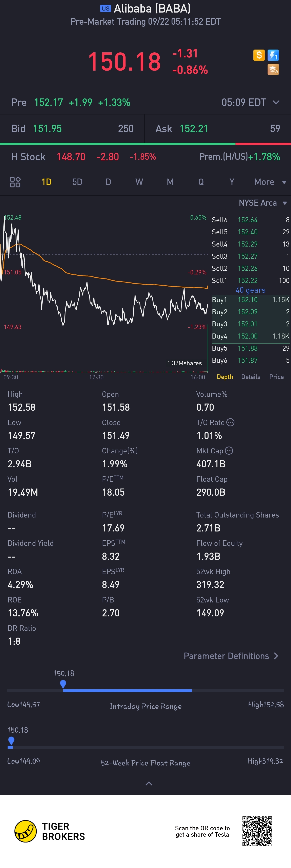Tap the Sell6 152.64 order row
This screenshot has width=291, height=868.
coord(250,220)
